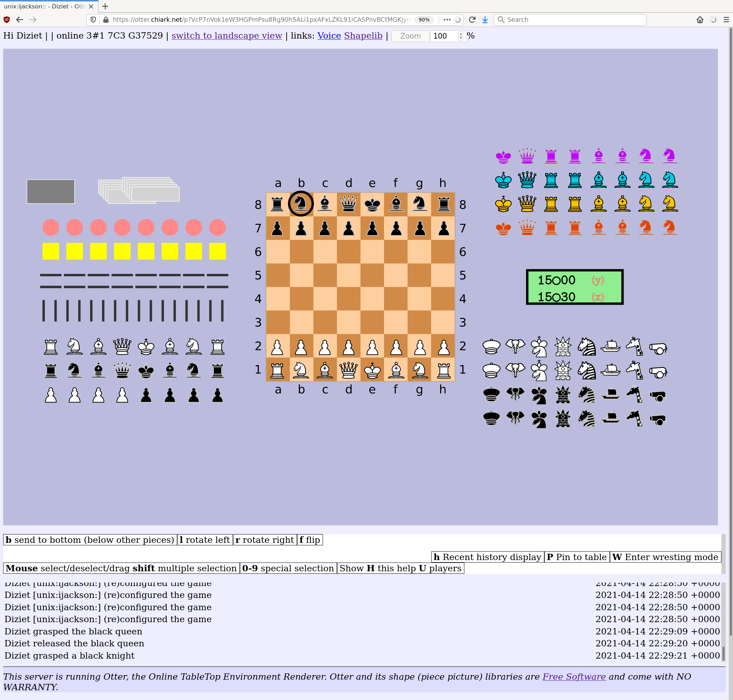
Task: Open the Firefox hamburger menu
Action: 726,19
